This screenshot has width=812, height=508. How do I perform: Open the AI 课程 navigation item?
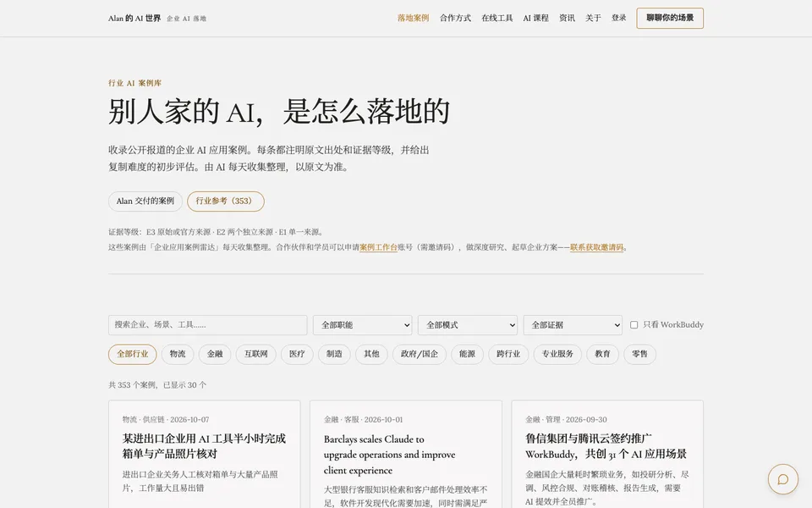point(536,18)
